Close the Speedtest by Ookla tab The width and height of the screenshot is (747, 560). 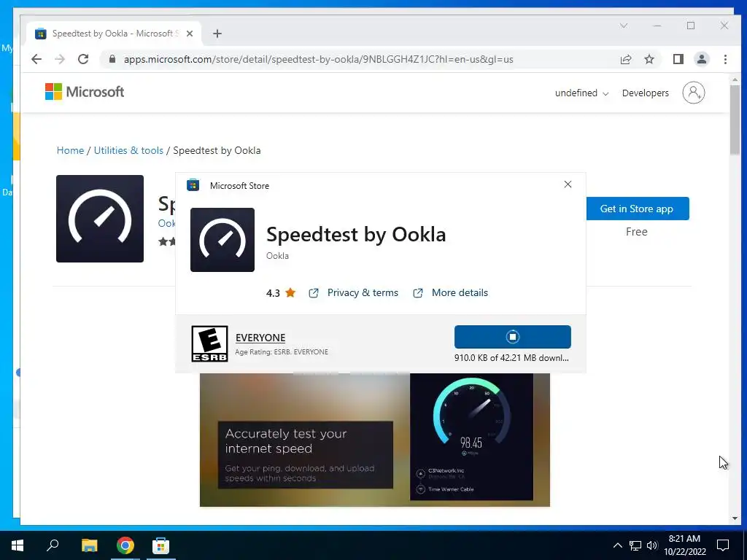tap(190, 34)
